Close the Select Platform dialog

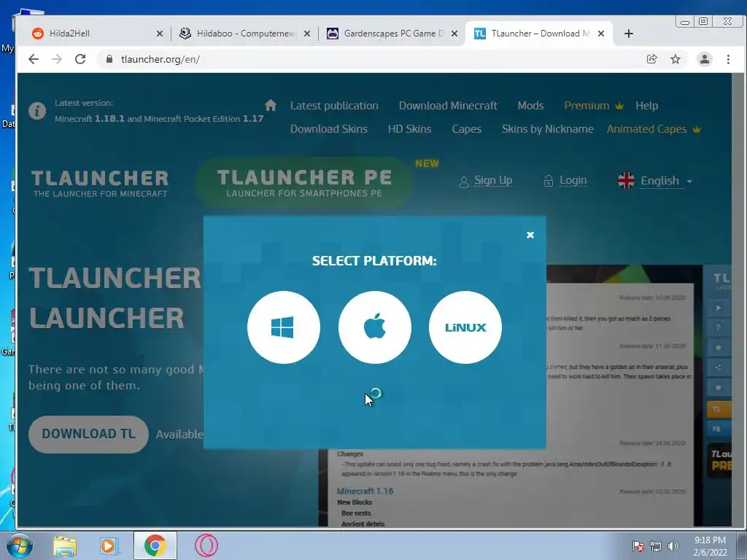pos(530,235)
